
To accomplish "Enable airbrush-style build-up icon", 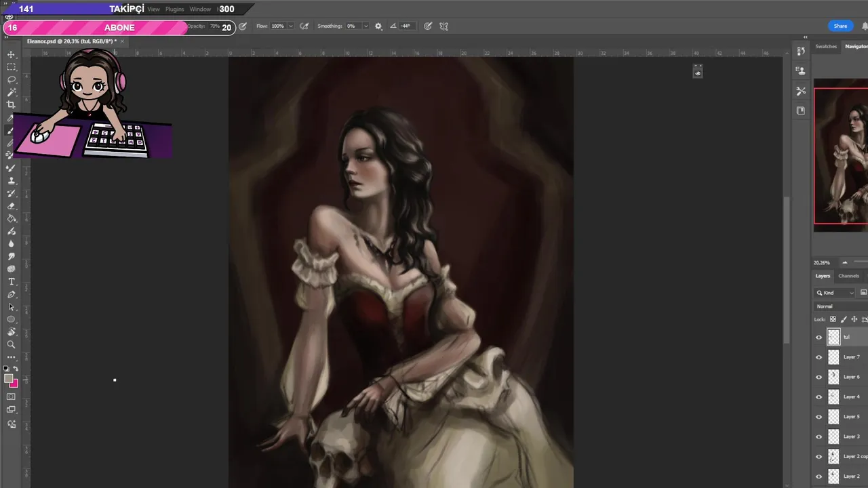I will point(304,26).
